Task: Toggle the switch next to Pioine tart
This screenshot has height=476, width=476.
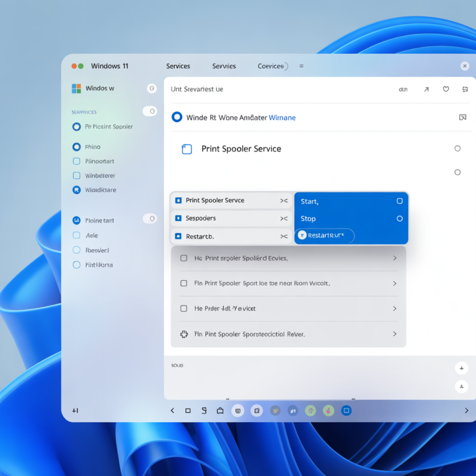Action: pyautogui.click(x=150, y=219)
